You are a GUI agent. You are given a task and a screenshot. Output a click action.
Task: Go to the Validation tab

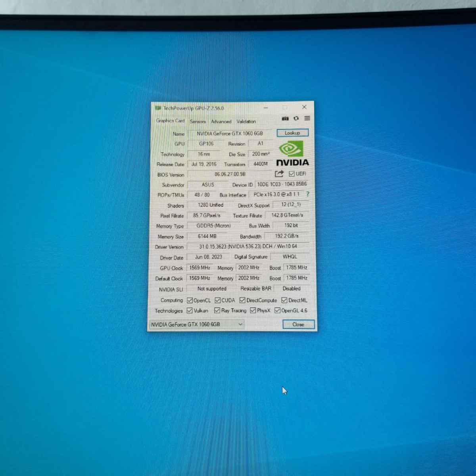(246, 121)
